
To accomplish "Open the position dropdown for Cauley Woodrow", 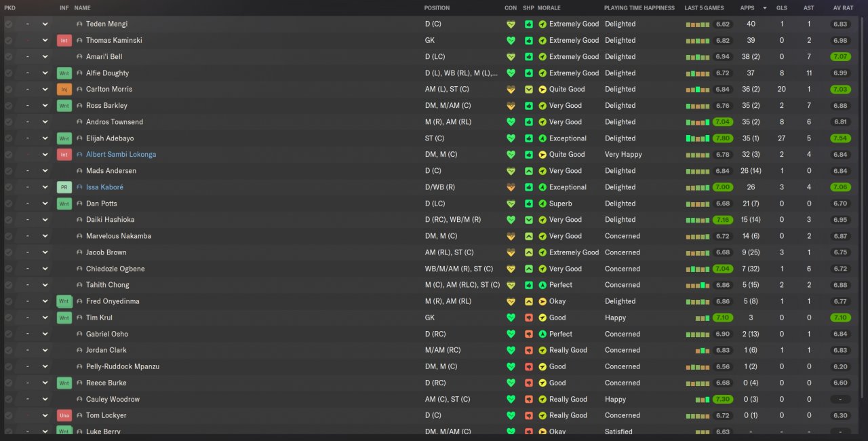I will point(45,398).
